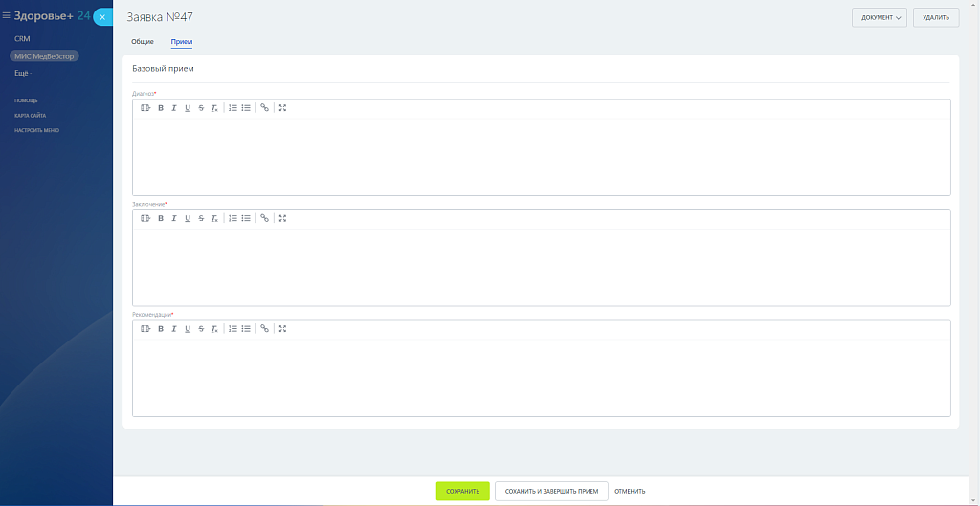Insert a link in the Диагноз editor

(265, 108)
